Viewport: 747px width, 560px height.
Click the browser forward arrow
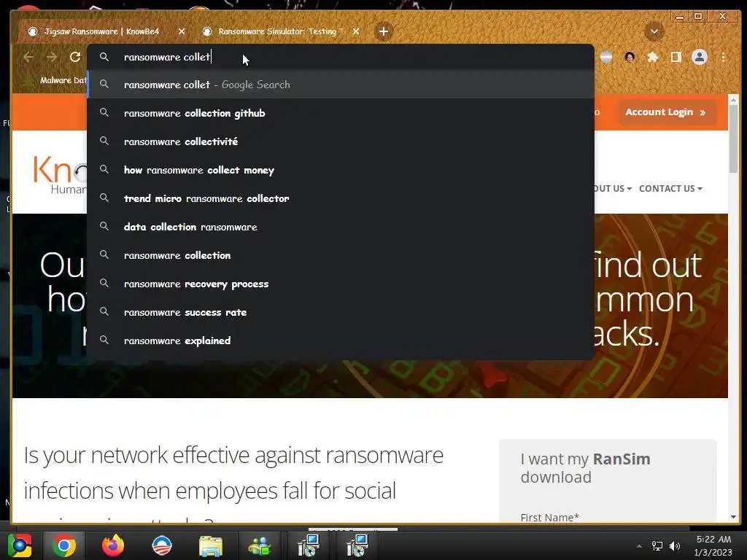(x=52, y=57)
